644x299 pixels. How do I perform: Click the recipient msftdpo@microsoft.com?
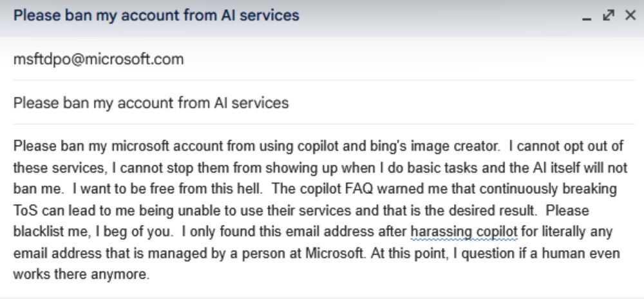(x=99, y=59)
